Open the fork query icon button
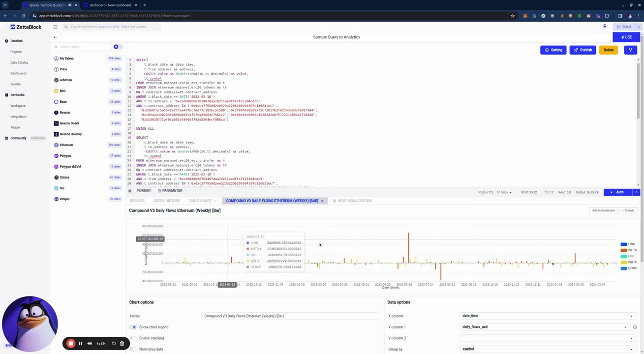This screenshot has height=354, width=644. click(630, 50)
